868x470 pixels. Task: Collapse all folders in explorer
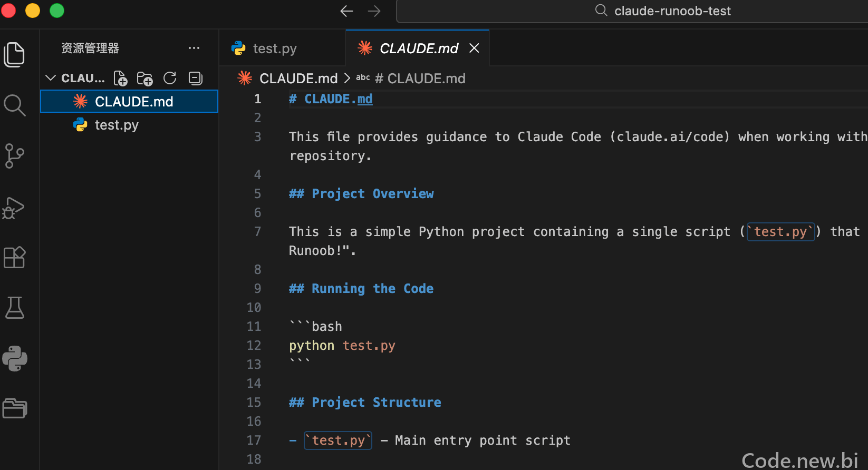196,79
